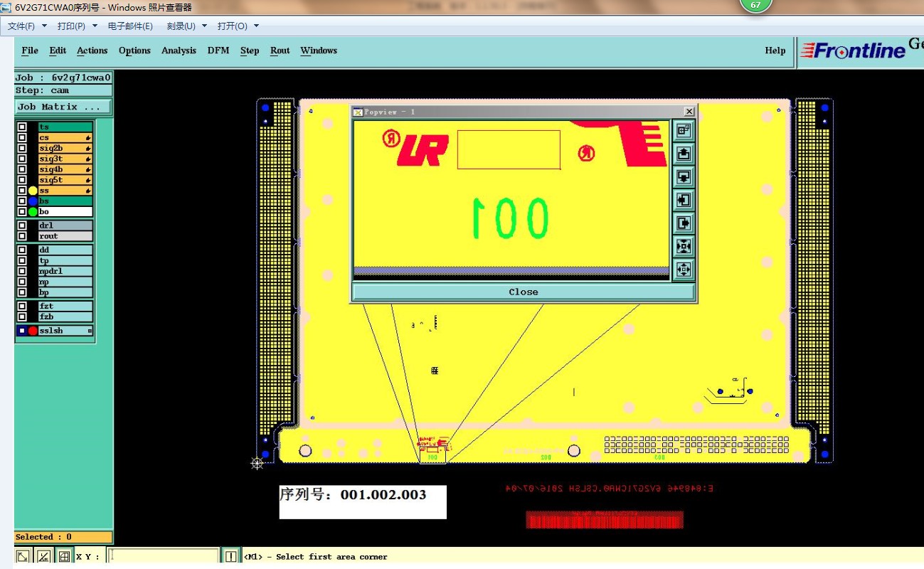Image resolution: width=924 pixels, height=569 pixels.
Task: Click the hand marker icon on layer sig5t
Action: pos(89,181)
